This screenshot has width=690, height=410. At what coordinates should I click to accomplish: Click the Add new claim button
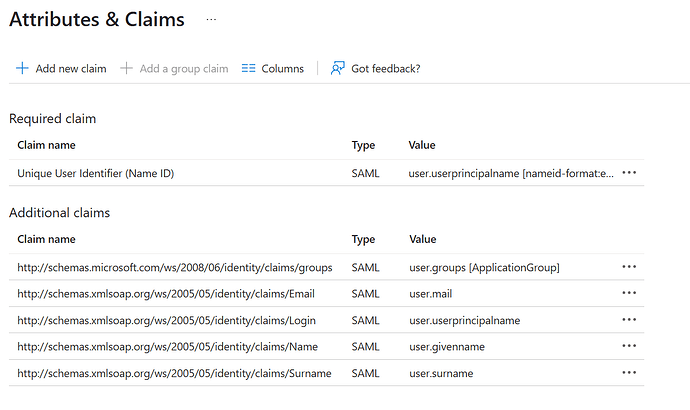tap(70, 69)
